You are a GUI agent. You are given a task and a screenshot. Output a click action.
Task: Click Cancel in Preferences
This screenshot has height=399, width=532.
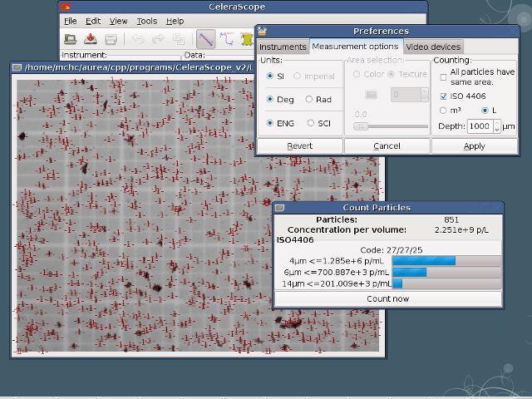click(387, 146)
